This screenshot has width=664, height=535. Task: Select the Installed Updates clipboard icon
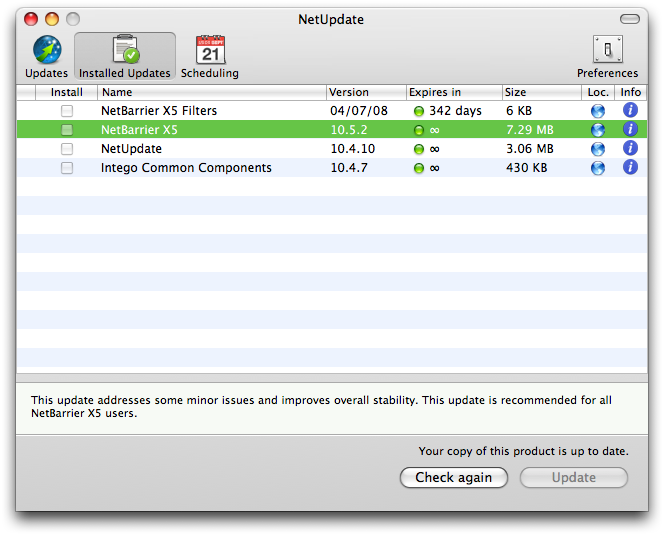[125, 49]
